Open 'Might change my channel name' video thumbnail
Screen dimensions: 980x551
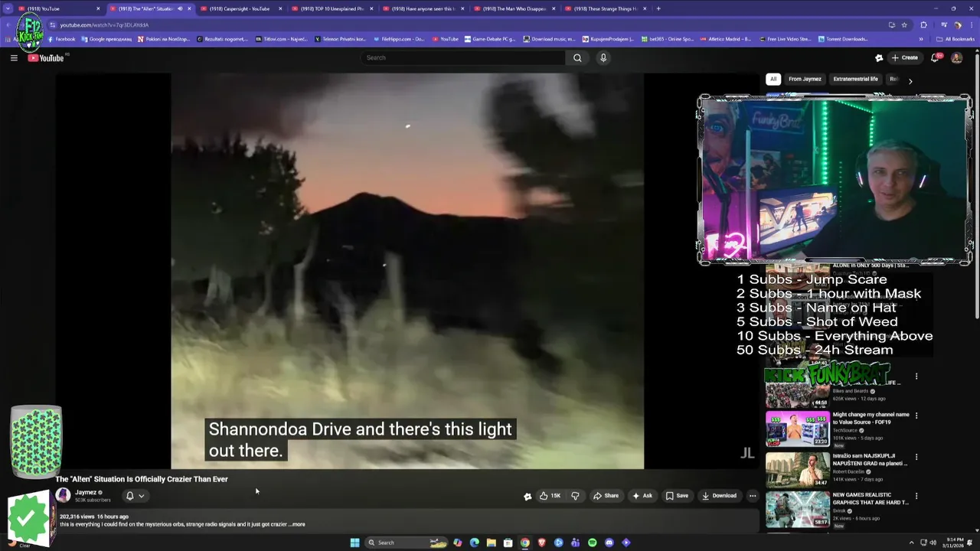point(798,429)
